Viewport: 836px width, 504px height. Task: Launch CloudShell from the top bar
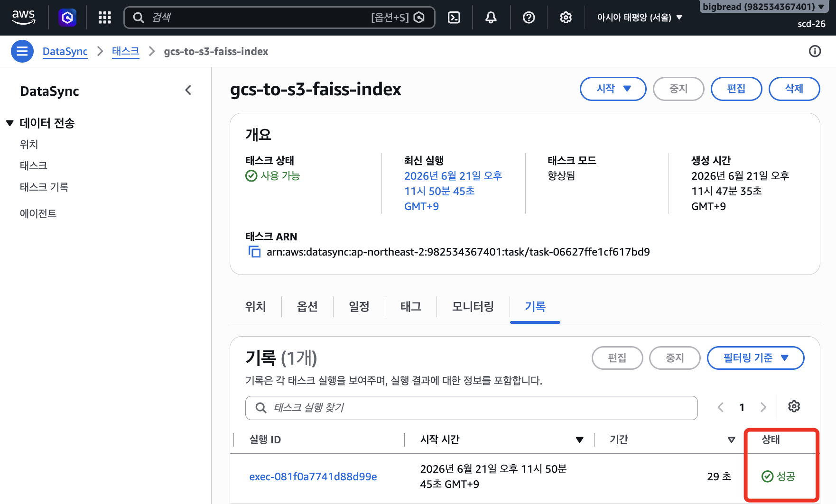[454, 18]
